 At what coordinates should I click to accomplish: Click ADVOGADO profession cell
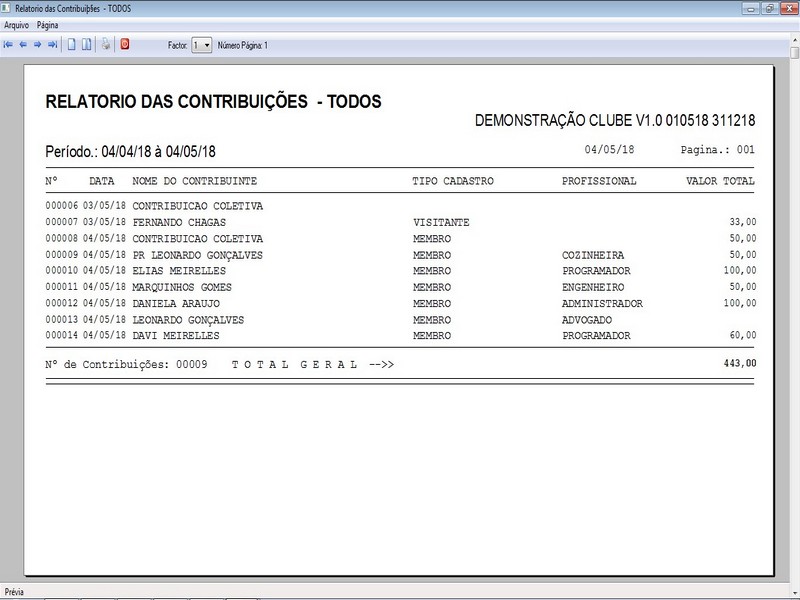[587, 320]
